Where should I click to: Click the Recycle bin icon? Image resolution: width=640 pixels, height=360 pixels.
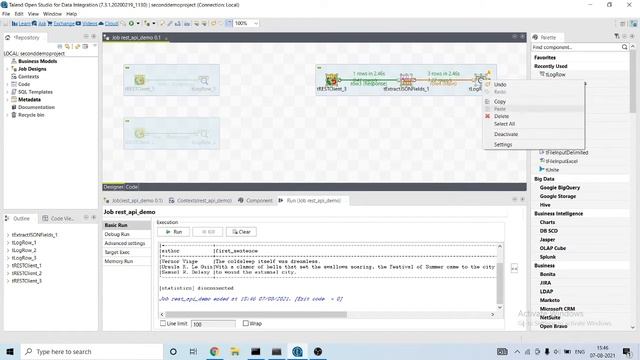(x=14, y=115)
